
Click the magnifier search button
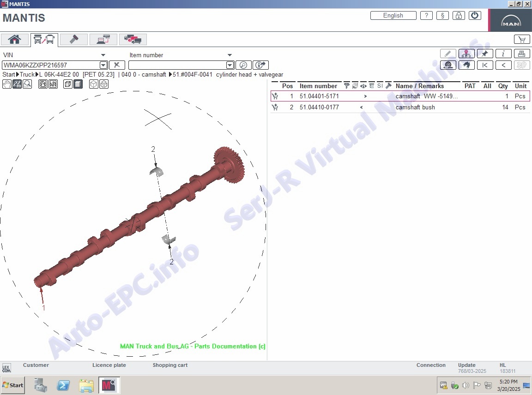(x=243, y=65)
